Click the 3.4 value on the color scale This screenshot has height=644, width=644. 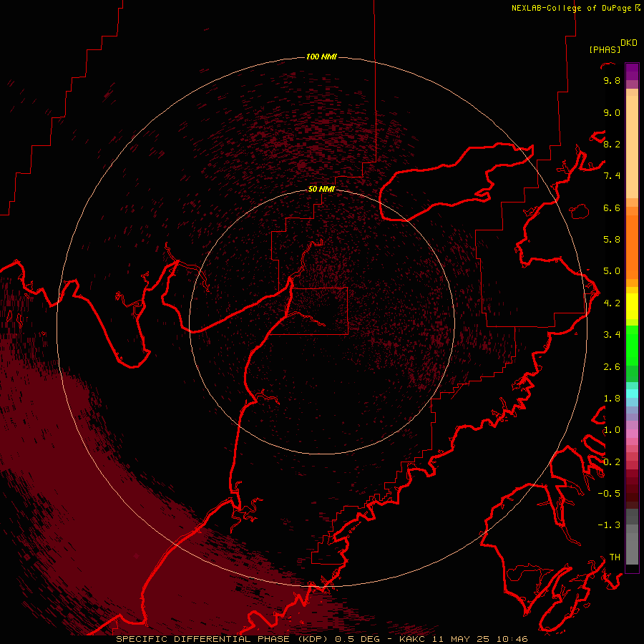612,335
